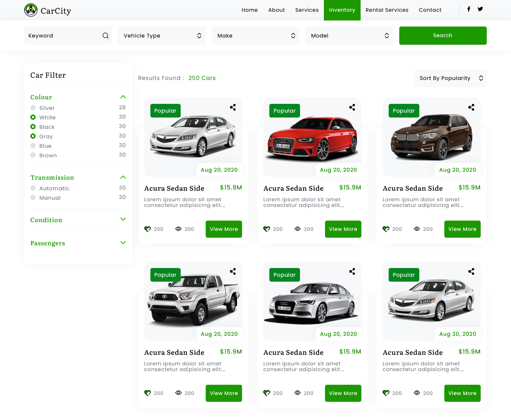Navigate to the Contact page
This screenshot has height=420, width=511.
pyautogui.click(x=430, y=10)
